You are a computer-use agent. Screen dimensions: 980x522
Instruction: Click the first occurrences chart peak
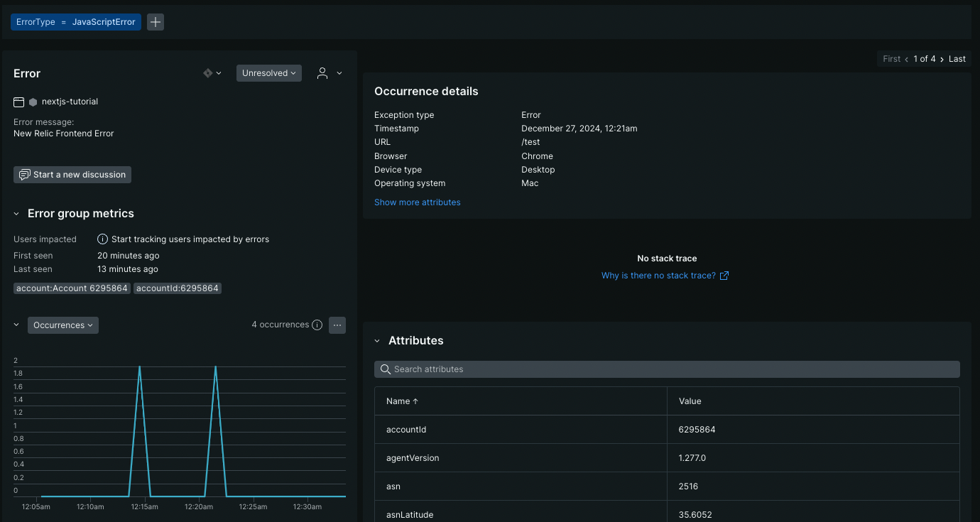pos(139,367)
